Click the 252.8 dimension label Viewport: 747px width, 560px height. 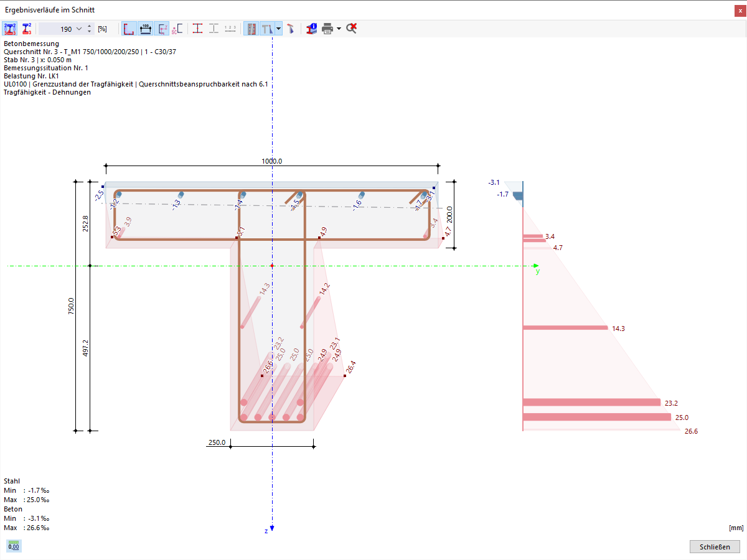tap(85, 223)
